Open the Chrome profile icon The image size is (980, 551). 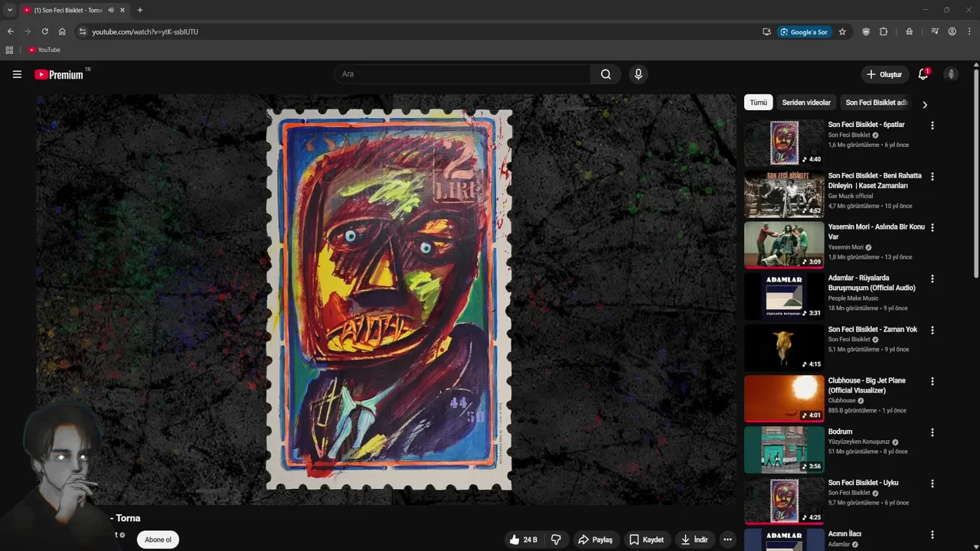952,31
